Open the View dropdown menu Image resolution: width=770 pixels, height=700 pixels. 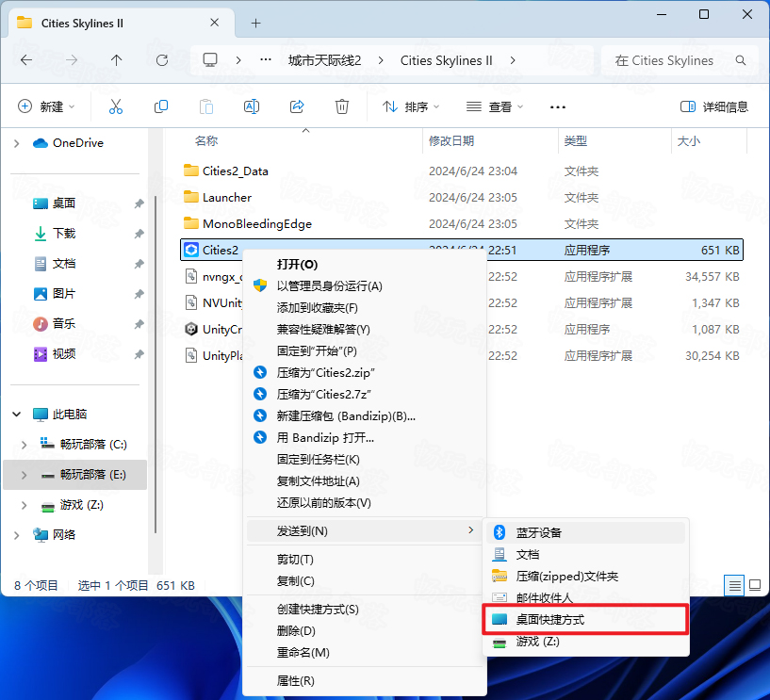coord(495,106)
